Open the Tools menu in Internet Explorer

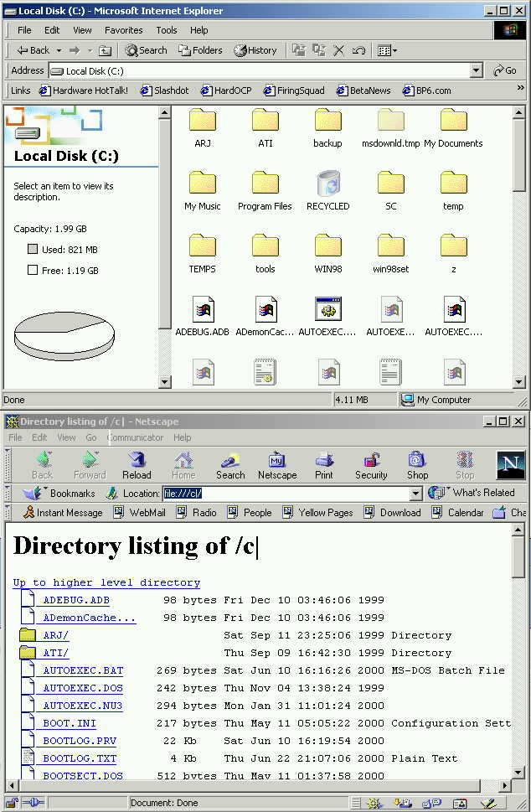click(167, 30)
